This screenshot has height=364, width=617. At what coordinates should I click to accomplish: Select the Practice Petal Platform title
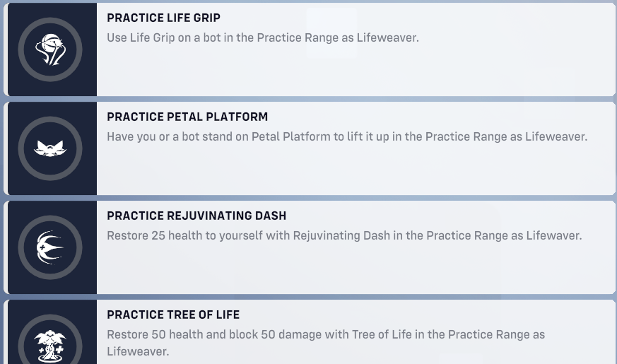187,117
